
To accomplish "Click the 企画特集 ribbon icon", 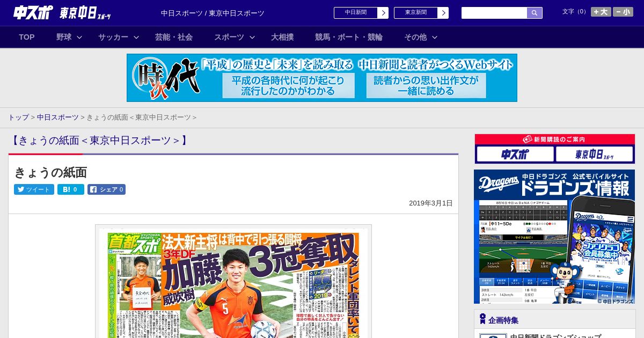I will (482, 319).
